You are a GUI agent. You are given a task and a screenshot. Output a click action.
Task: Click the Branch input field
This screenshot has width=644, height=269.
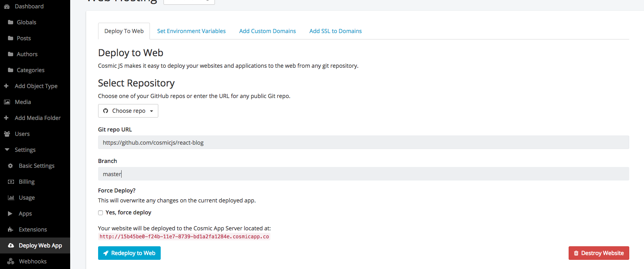363,174
